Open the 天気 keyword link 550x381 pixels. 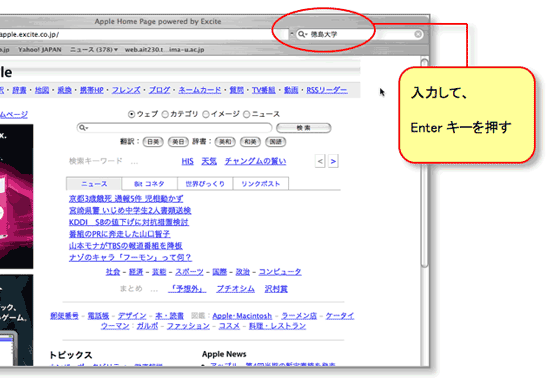tap(209, 161)
